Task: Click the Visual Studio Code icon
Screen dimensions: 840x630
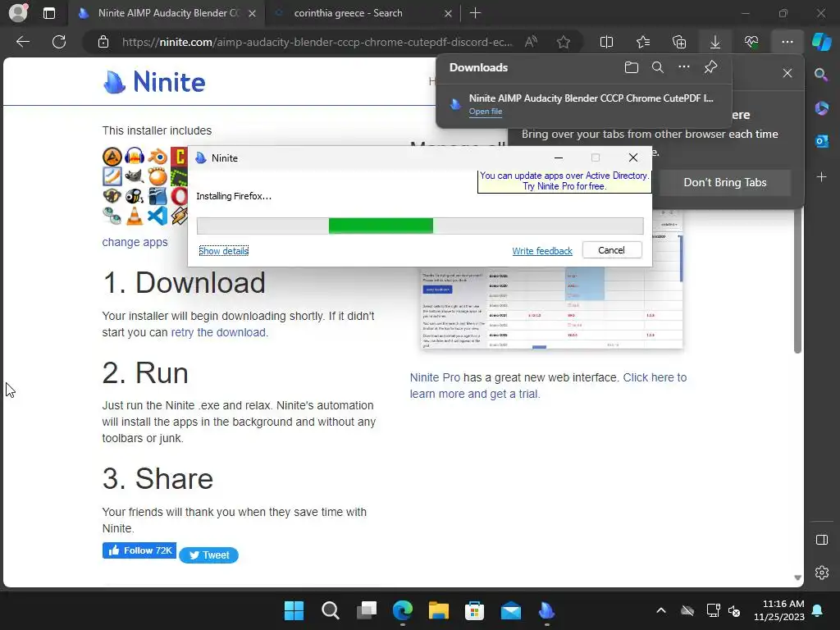Action: [x=157, y=216]
